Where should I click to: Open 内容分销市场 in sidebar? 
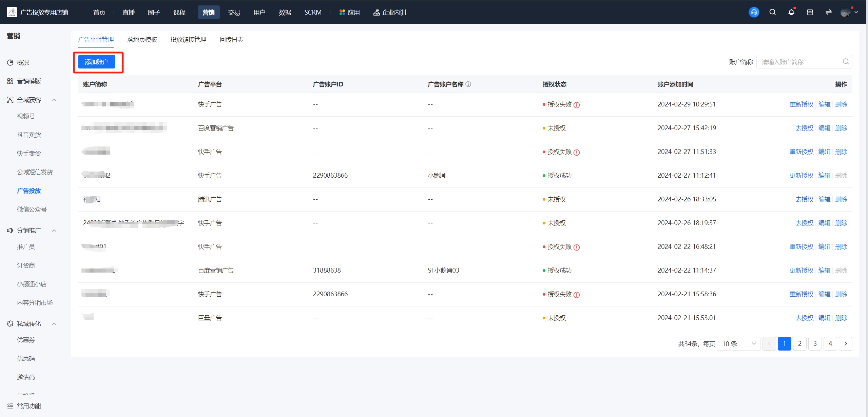tap(35, 302)
